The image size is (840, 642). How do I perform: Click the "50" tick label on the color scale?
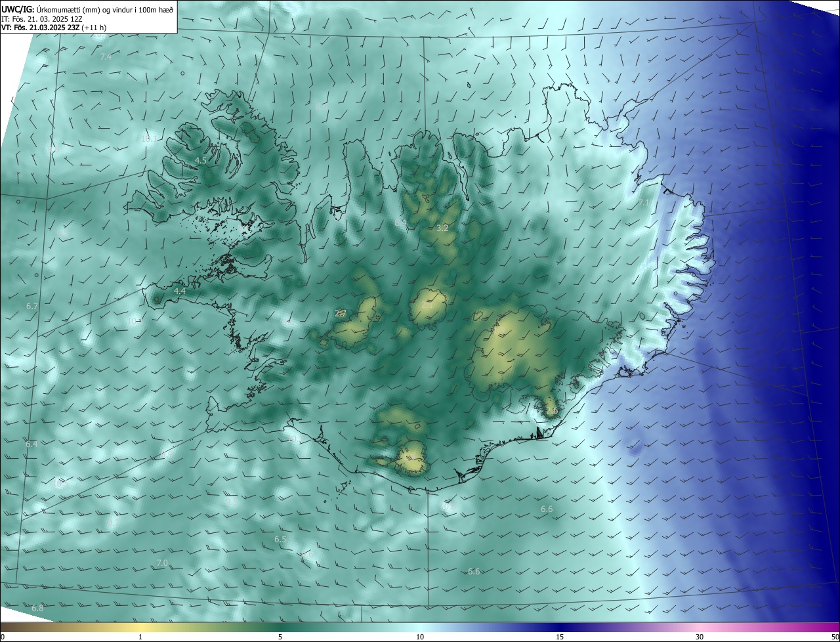pos(834,637)
